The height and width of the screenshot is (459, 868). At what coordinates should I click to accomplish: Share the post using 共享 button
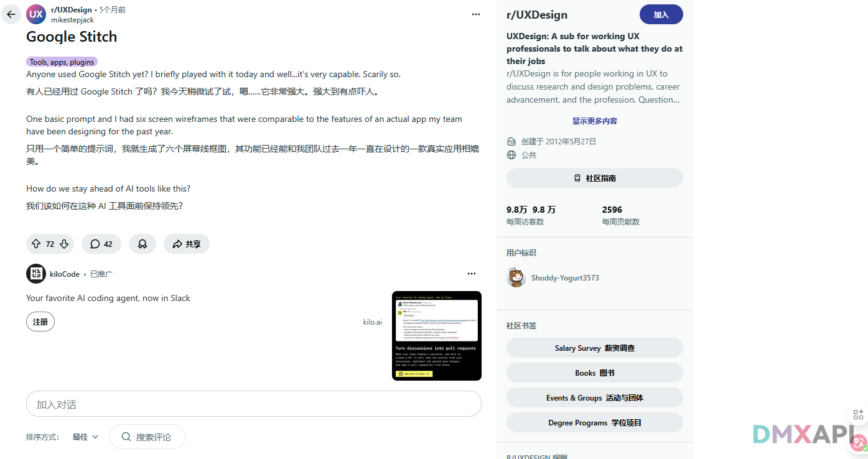pos(187,244)
